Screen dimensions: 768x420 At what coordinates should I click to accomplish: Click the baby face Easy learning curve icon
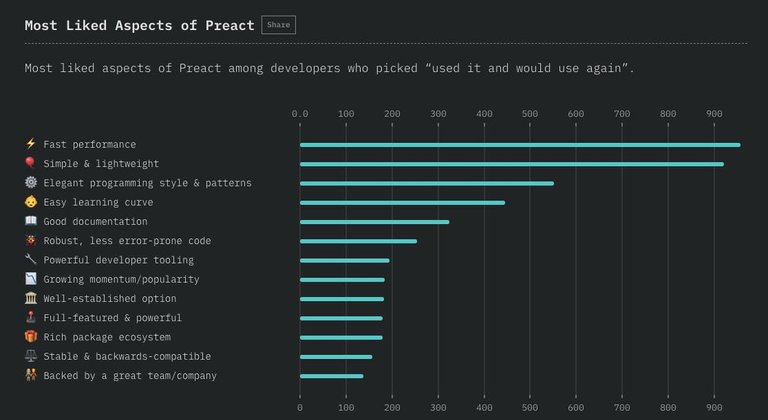[x=31, y=202]
